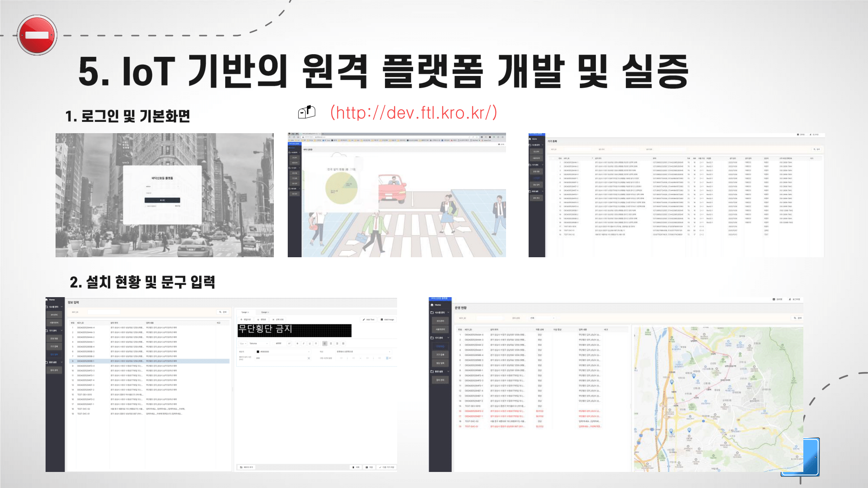Screen dimensions: 868x488
Task: Open the status filter dropdown on 운영 현황
Action: (x=542, y=318)
